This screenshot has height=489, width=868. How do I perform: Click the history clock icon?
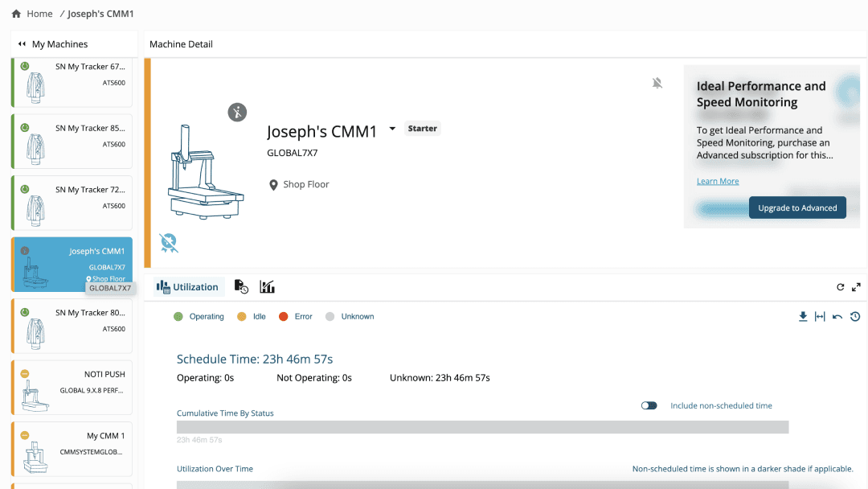(855, 317)
